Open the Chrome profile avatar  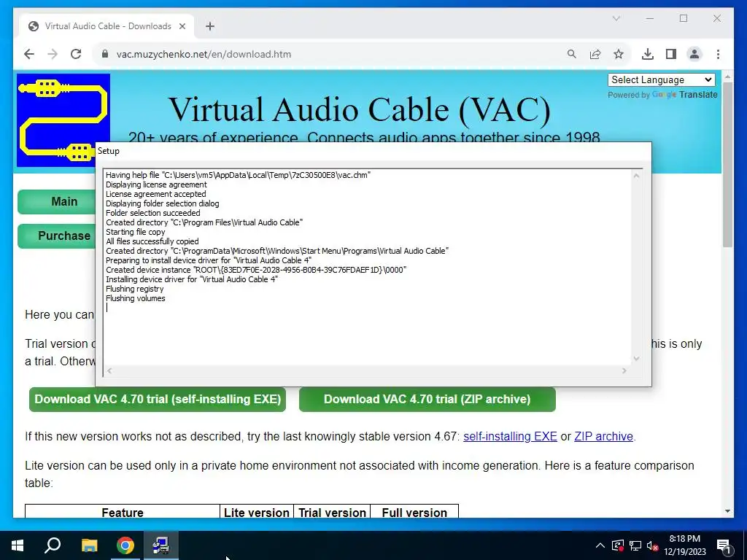694,54
